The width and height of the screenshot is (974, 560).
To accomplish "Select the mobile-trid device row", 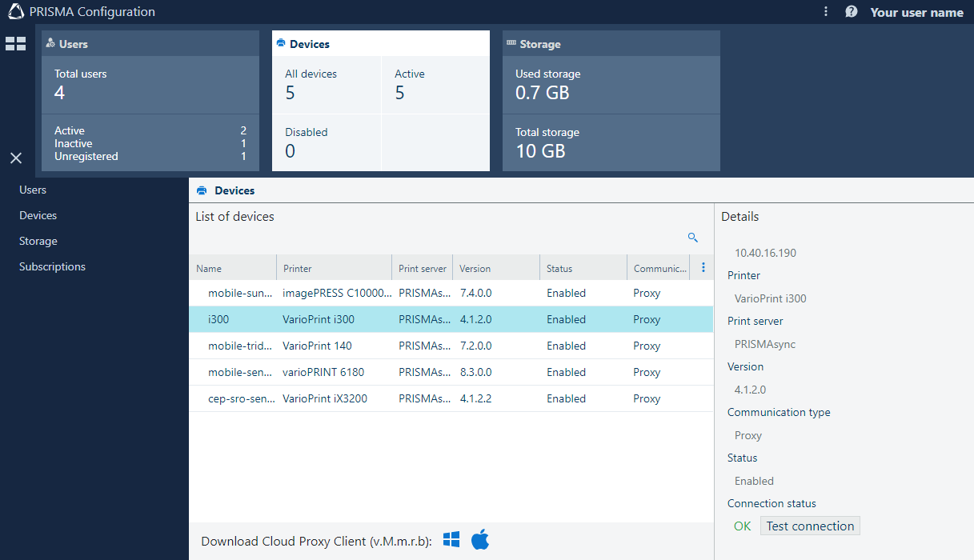I will point(451,346).
